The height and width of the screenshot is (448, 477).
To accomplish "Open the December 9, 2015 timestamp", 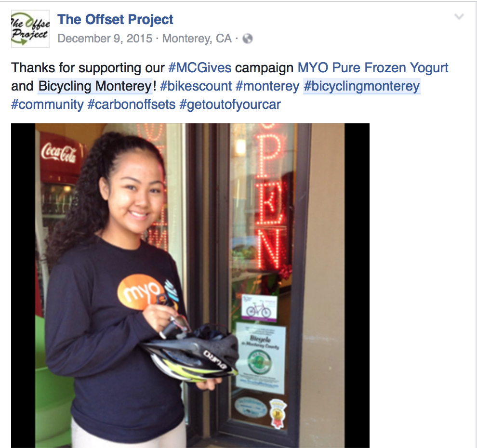I will 105,39.
